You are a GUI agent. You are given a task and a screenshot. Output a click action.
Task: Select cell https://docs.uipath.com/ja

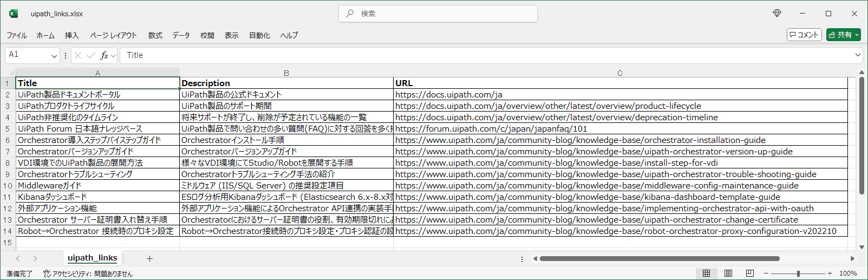tap(621, 95)
